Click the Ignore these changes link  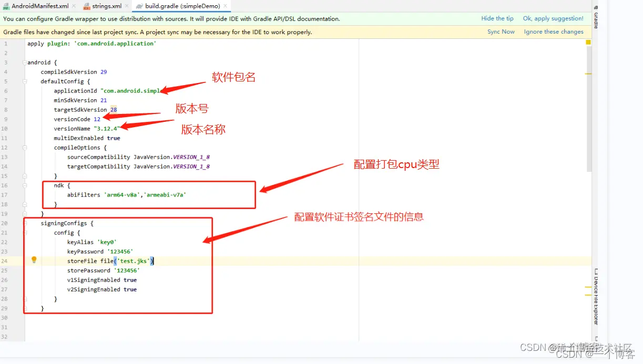553,32
